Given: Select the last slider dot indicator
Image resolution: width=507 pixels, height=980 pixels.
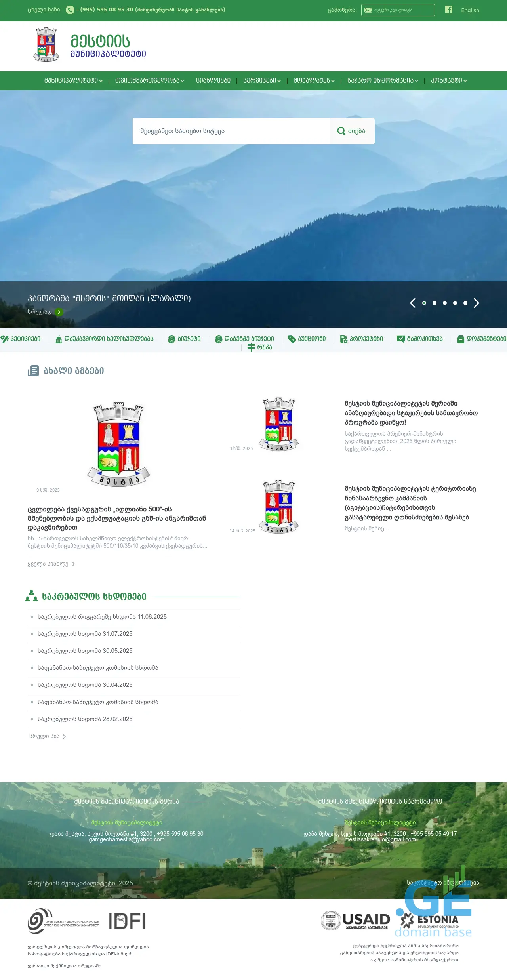Looking at the screenshot, I should tap(465, 303).
